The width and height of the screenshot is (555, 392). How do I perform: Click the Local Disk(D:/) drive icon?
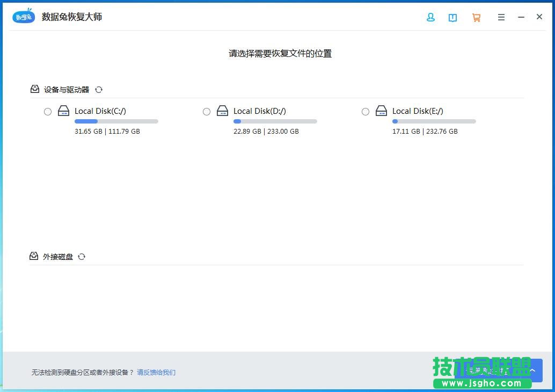pos(222,111)
